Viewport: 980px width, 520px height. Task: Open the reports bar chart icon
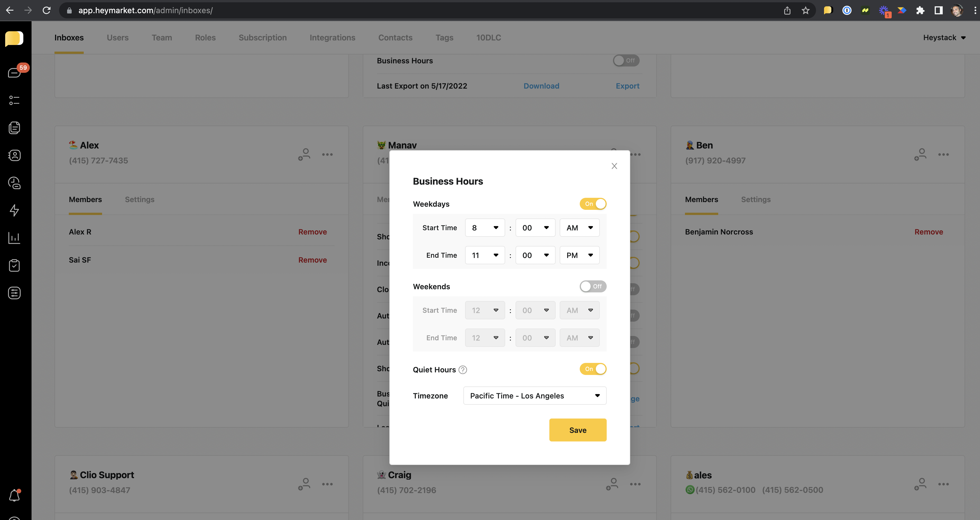14,238
